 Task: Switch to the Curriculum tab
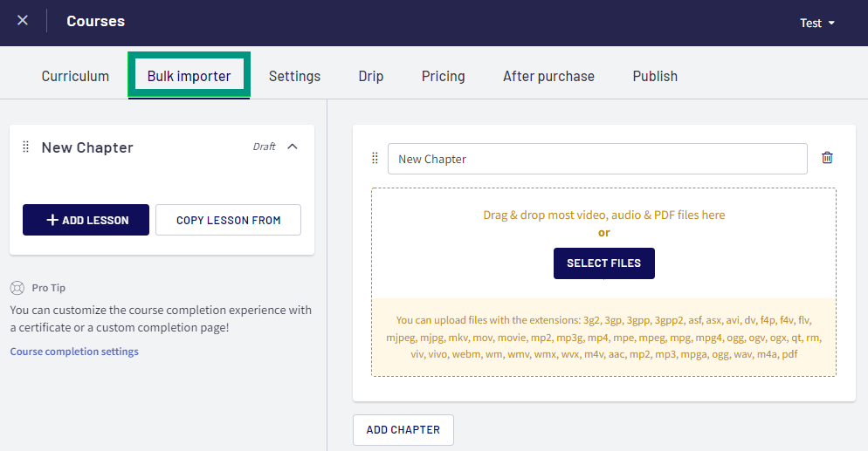[x=75, y=76]
